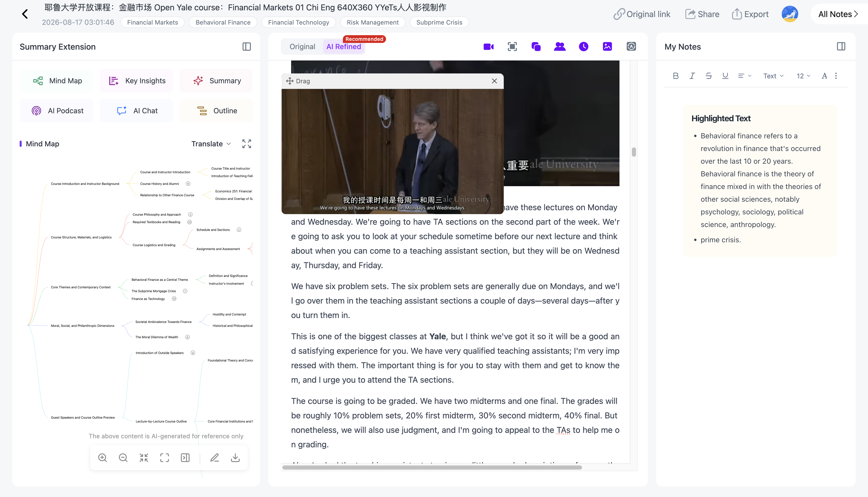Expand The Subprime Mortgage Crisis node
This screenshot has width=868, height=497.
click(185, 291)
